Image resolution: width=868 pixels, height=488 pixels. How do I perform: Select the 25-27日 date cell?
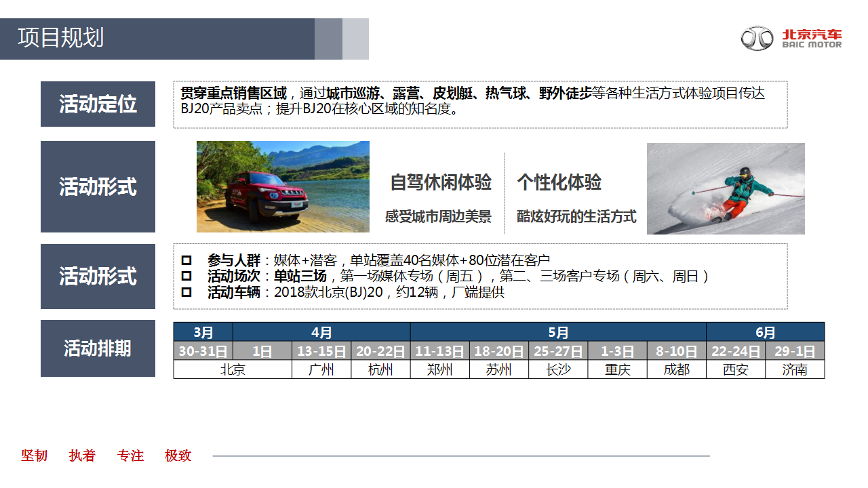[558, 351]
